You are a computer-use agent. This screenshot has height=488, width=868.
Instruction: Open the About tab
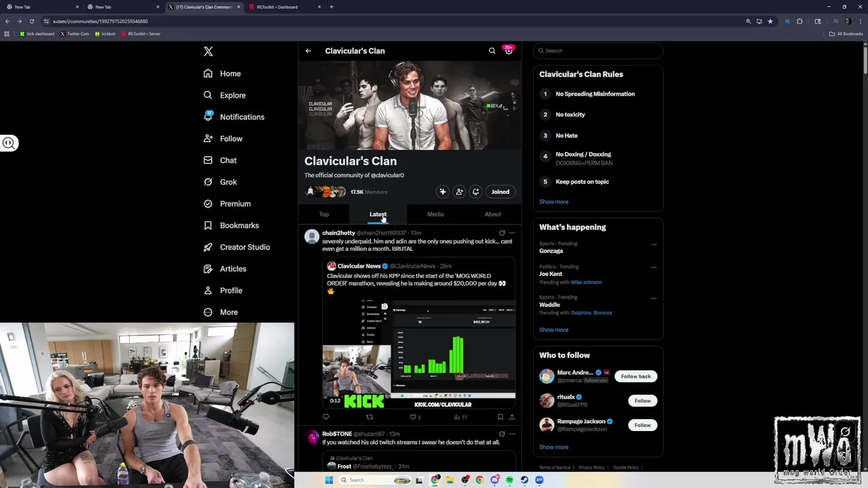(x=493, y=214)
